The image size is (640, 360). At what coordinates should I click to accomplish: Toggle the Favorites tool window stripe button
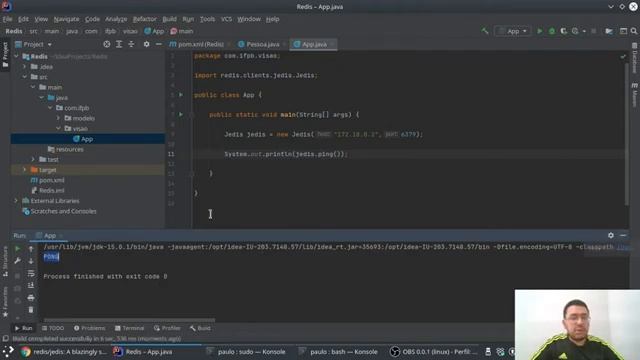(x=5, y=302)
